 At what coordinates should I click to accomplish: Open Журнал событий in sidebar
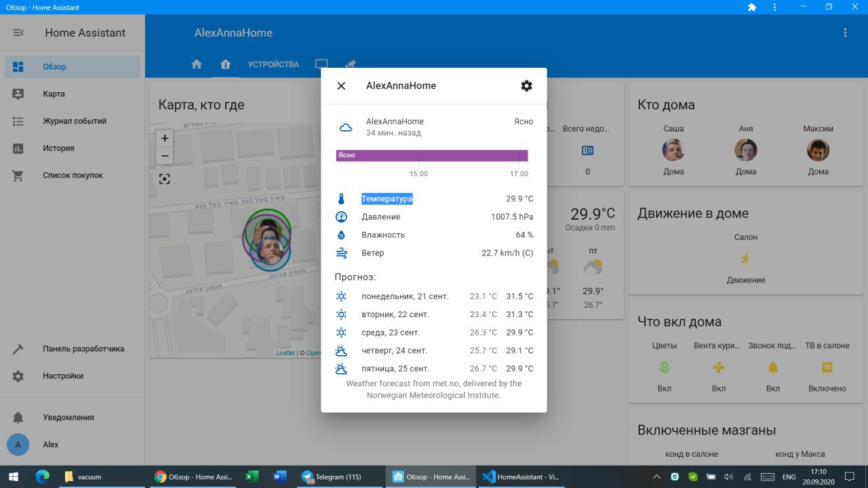click(x=73, y=121)
